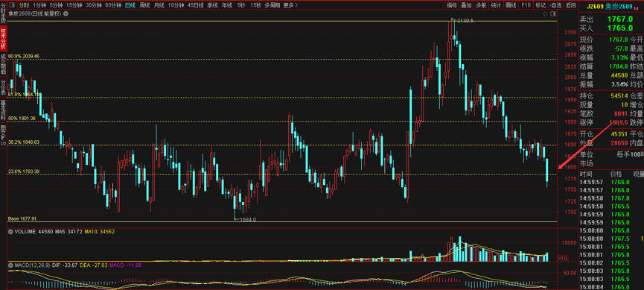Image resolution: width=644 pixels, height=290 pixels.
Task: Open the 多周期 multi-period view
Action: [x=272, y=5]
